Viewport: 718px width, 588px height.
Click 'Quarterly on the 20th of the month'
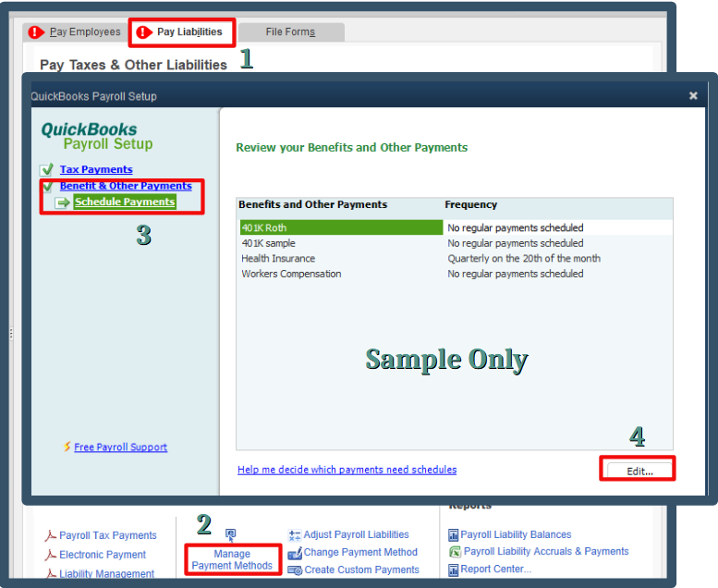tap(524, 258)
